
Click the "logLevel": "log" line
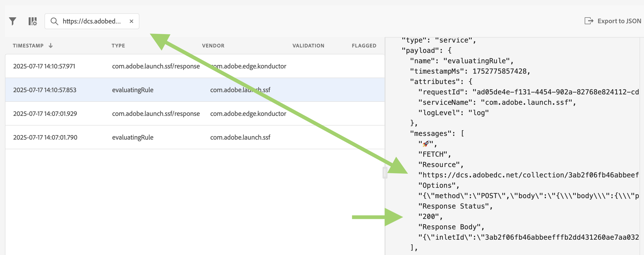(x=453, y=113)
